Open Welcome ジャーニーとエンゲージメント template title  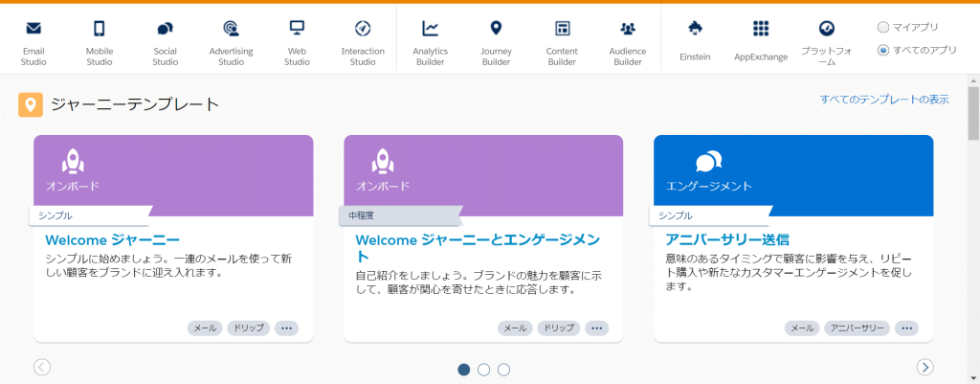(x=479, y=248)
